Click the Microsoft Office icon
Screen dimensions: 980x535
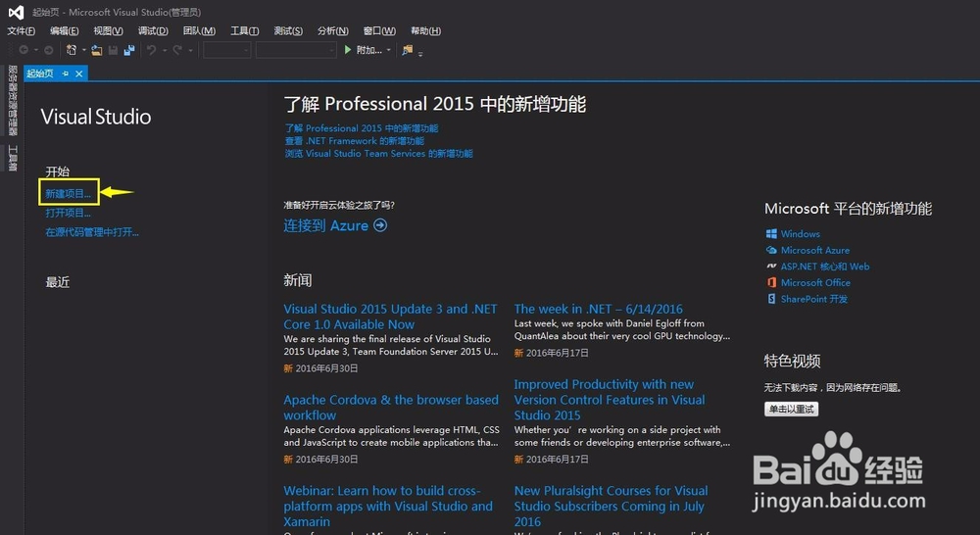pyautogui.click(x=771, y=282)
